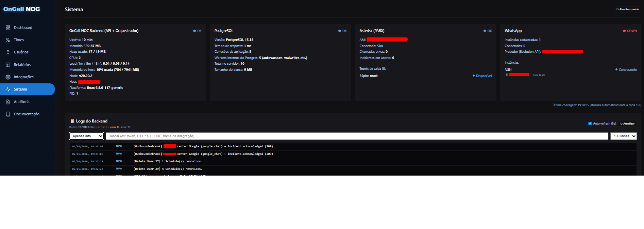Image resolution: width=644 pixels, height=229 pixels.
Task: Click the OK status on OnCall NOC Backend card
Action: (x=197, y=31)
